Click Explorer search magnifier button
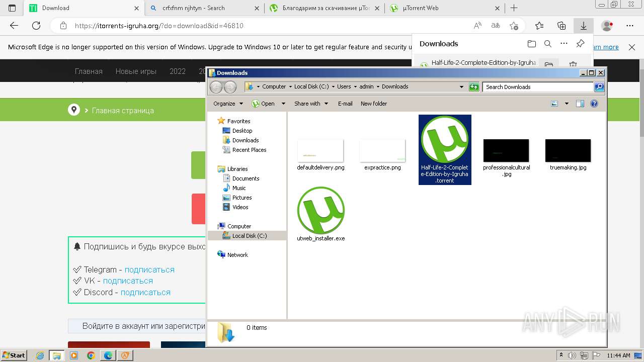The image size is (644, 362). tap(599, 86)
